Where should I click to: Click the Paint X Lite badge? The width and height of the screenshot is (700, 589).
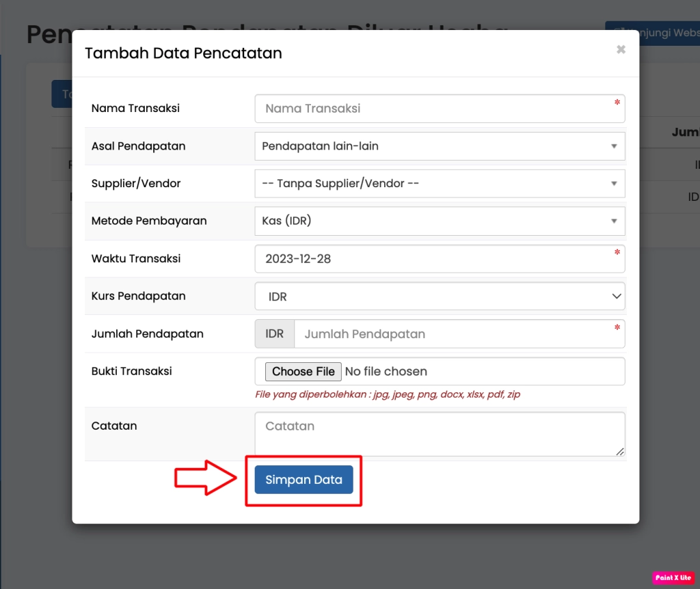point(673,578)
